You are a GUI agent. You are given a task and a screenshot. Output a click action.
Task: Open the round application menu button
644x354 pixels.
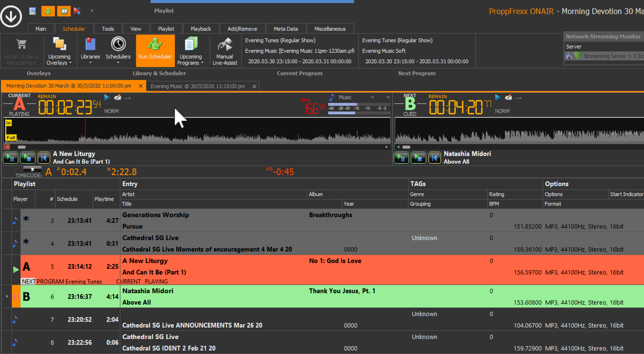[11, 16]
